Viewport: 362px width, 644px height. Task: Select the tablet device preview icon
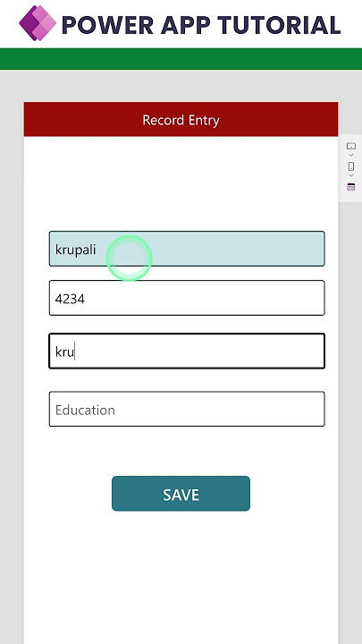pyautogui.click(x=351, y=146)
